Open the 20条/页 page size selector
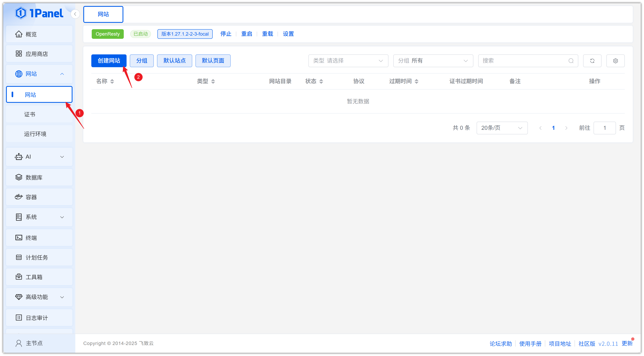This screenshot has width=644, height=356. [502, 128]
